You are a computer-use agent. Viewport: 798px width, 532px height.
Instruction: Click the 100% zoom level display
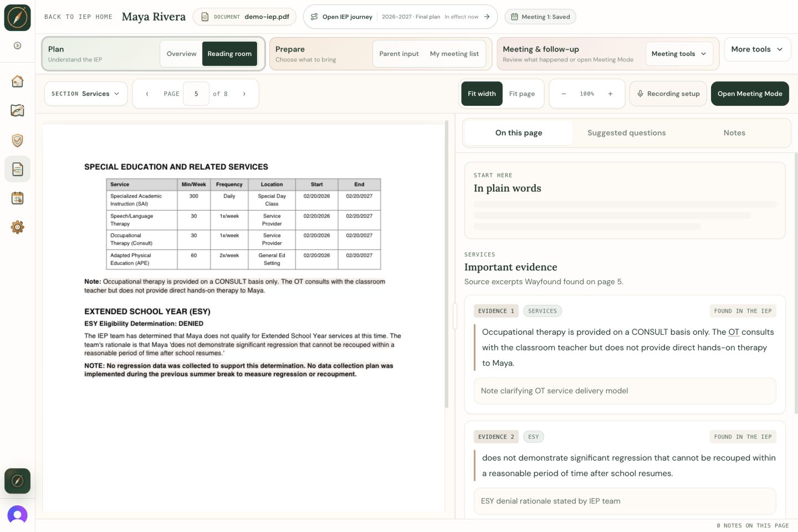click(x=587, y=94)
